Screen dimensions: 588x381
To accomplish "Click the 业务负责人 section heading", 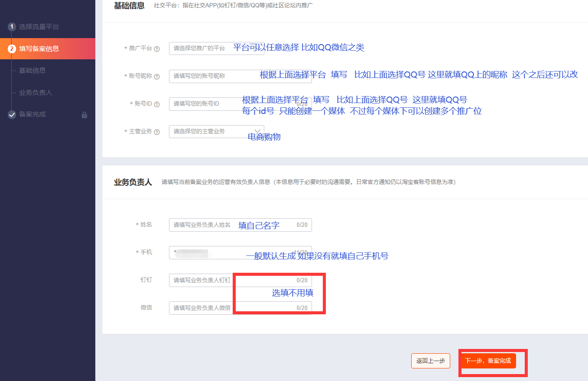I will click(x=133, y=182).
